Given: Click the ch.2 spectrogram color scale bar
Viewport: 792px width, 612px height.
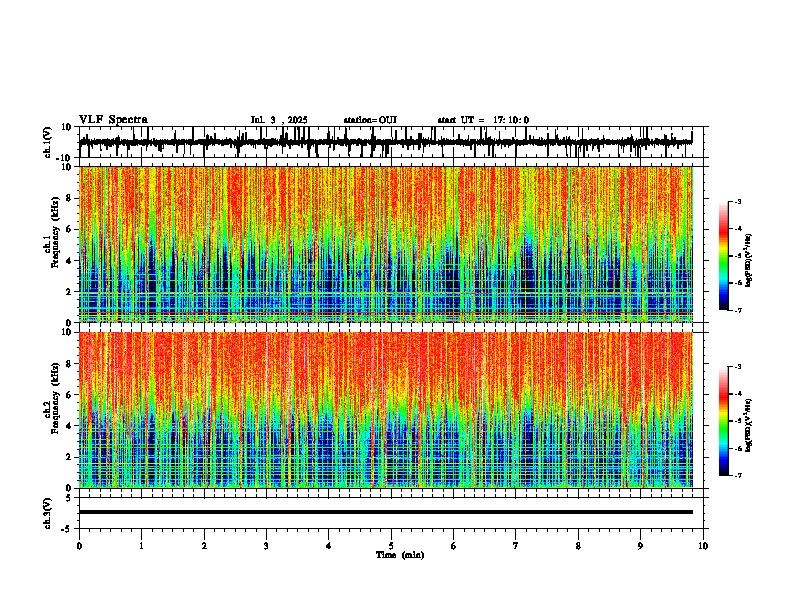Looking at the screenshot, I should tap(724, 421).
